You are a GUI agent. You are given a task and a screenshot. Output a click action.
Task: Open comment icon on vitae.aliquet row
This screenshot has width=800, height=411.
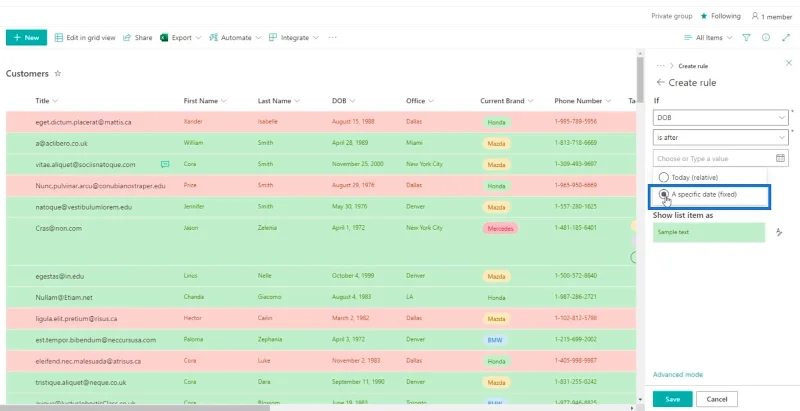(x=165, y=164)
